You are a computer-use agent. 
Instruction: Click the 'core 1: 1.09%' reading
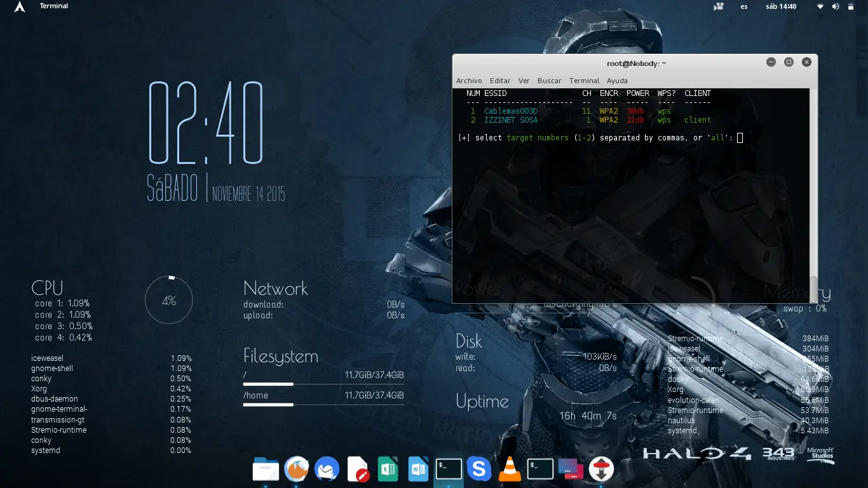62,304
